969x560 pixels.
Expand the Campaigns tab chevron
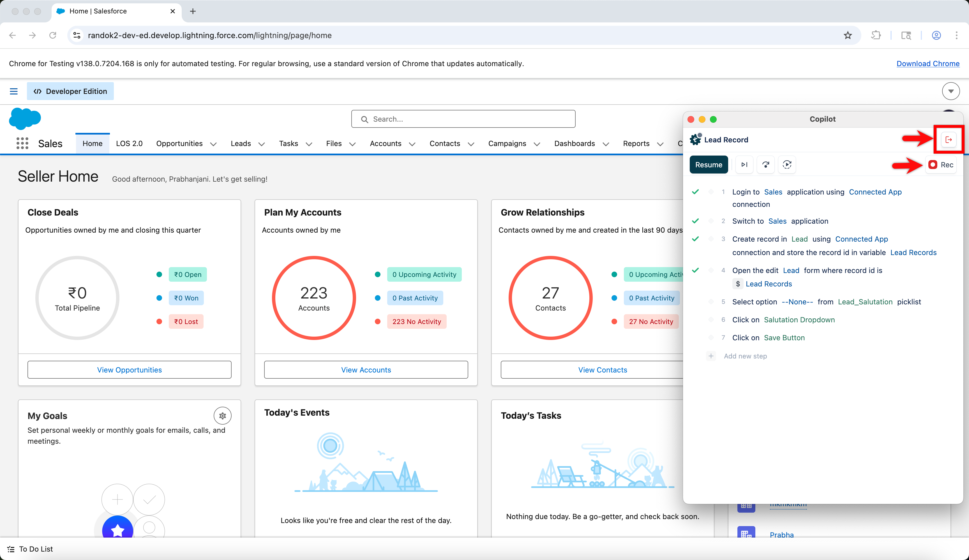(537, 144)
